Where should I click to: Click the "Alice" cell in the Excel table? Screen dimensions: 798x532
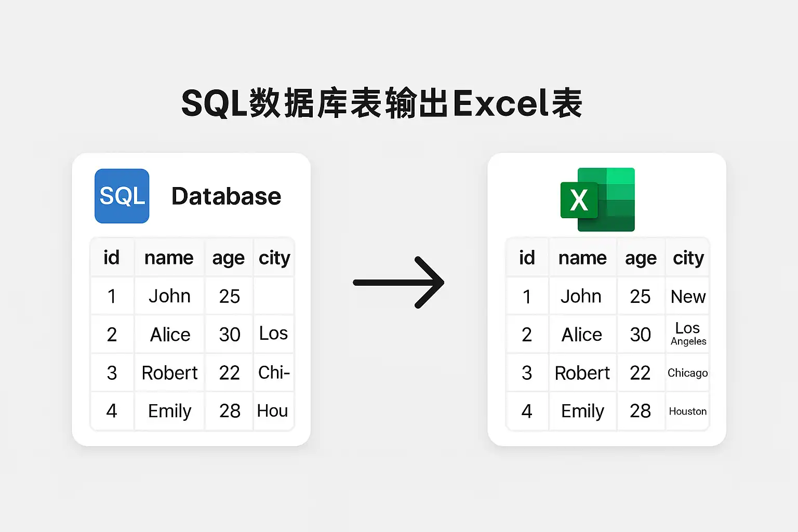[582, 335]
